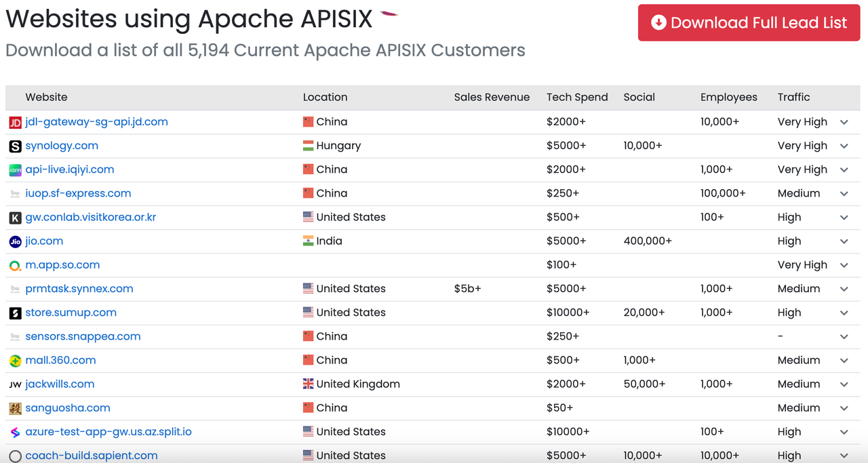Click the United Kingdom flag beside jackwills.com
Viewport: 868px width, 463px height.
pos(307,384)
